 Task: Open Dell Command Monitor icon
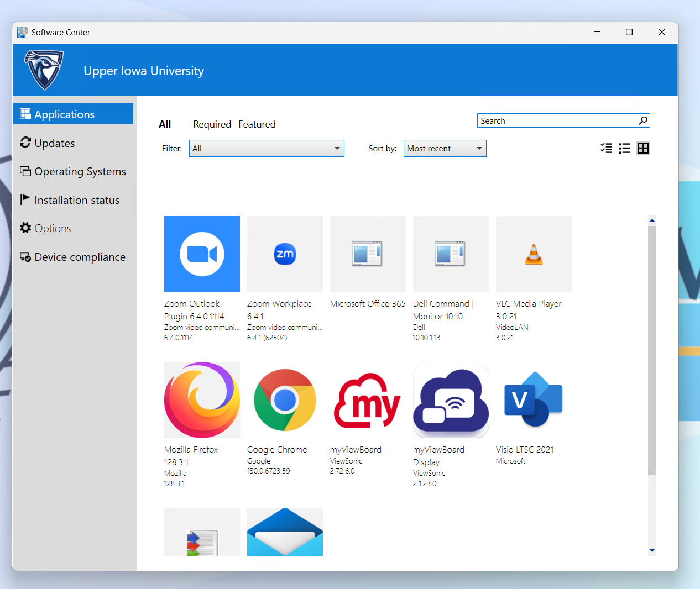(x=451, y=254)
